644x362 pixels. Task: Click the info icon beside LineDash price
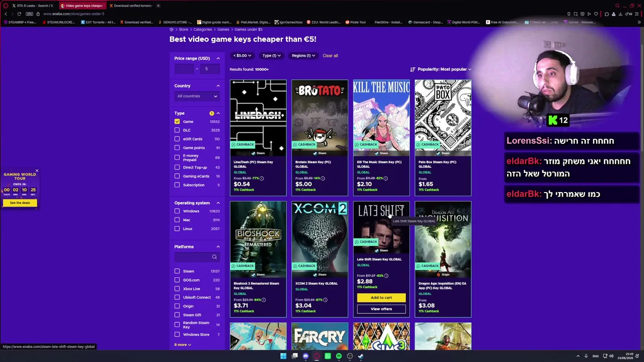262,178
